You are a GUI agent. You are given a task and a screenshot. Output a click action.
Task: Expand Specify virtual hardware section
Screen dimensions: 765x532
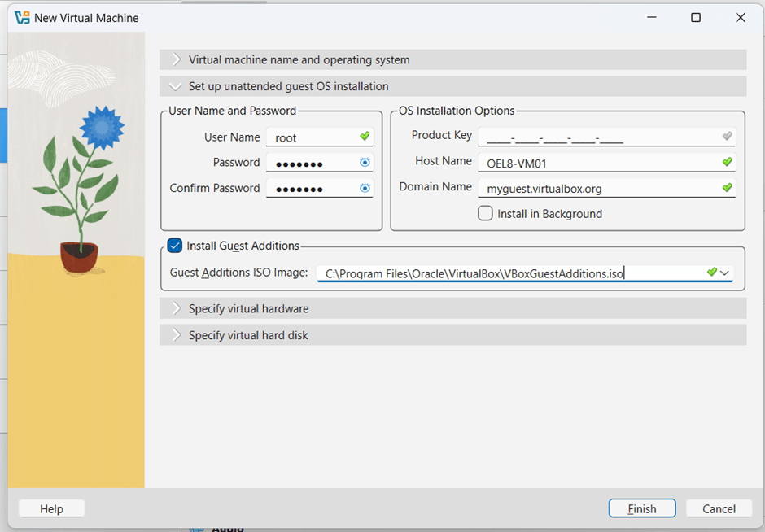[248, 309]
